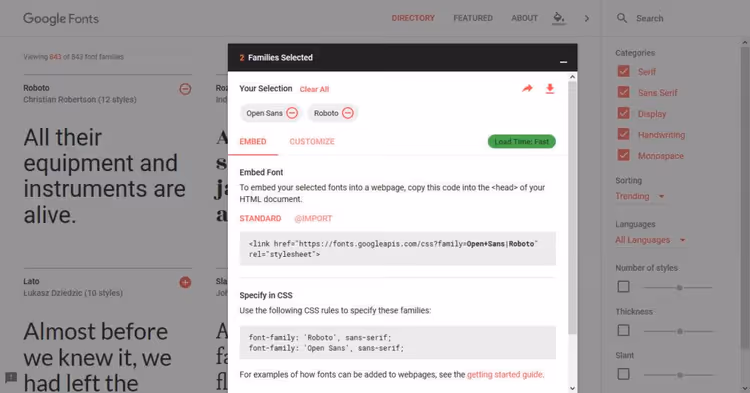Click Clear All in selection

314,89
